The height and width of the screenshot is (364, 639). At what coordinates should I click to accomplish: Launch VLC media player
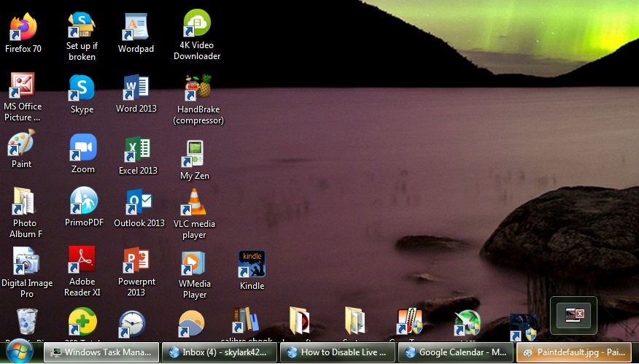point(194,214)
